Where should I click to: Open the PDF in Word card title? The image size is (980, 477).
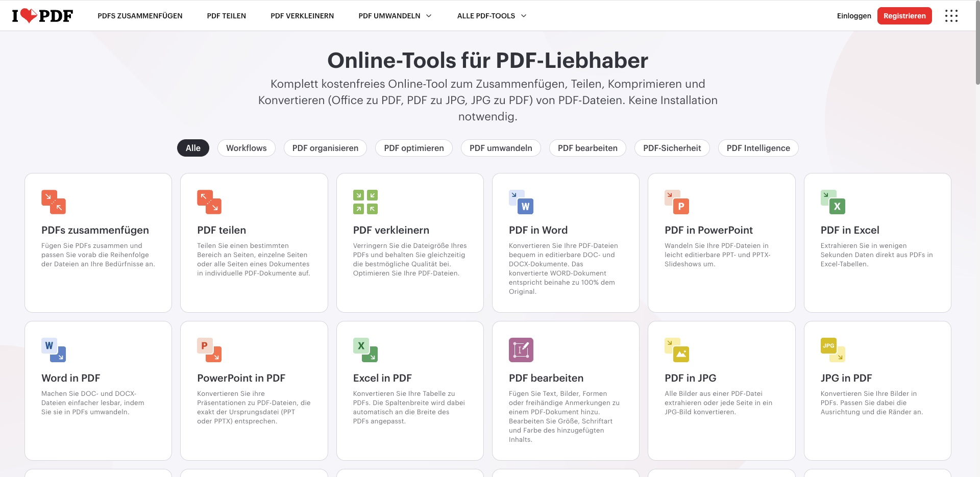click(538, 230)
